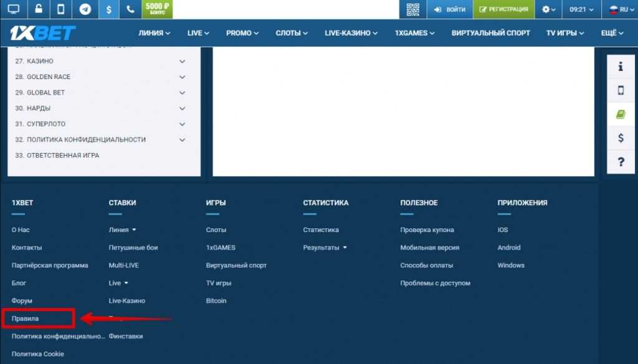
Task: Open the Петушиные бои link
Action: 133,248
